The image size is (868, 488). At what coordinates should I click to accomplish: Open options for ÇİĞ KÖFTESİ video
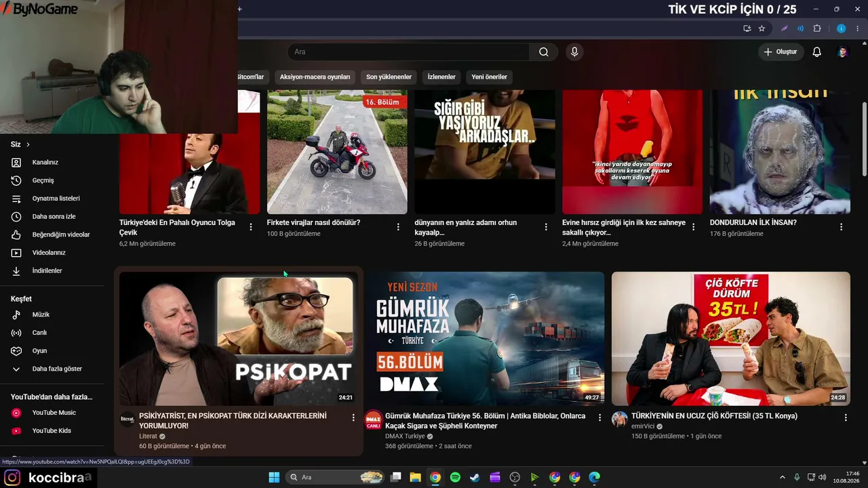coord(846,418)
